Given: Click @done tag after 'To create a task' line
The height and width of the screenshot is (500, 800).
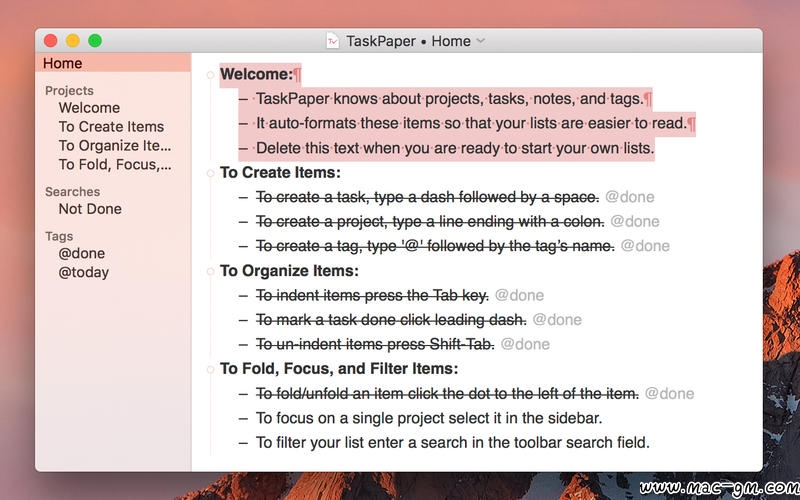Looking at the screenshot, I should tap(630, 197).
